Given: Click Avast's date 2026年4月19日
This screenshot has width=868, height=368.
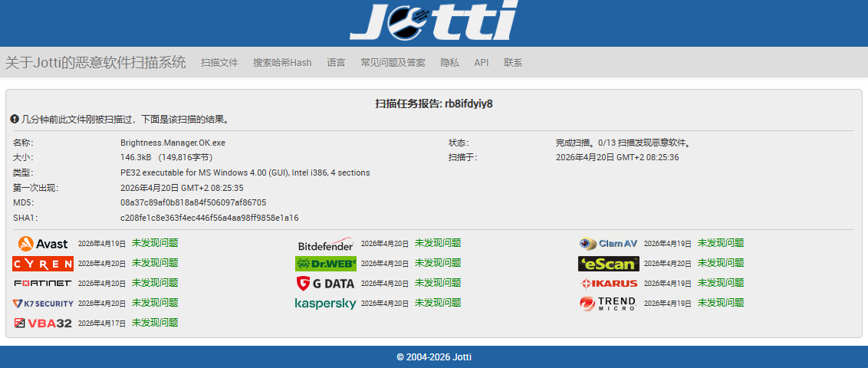Looking at the screenshot, I should pyautogui.click(x=102, y=244).
